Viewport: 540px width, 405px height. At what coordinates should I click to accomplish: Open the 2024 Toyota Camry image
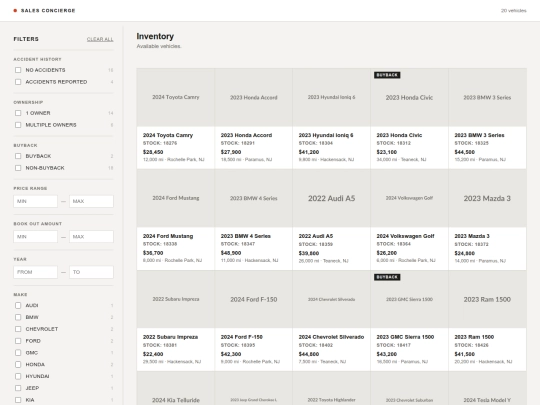[x=176, y=97]
